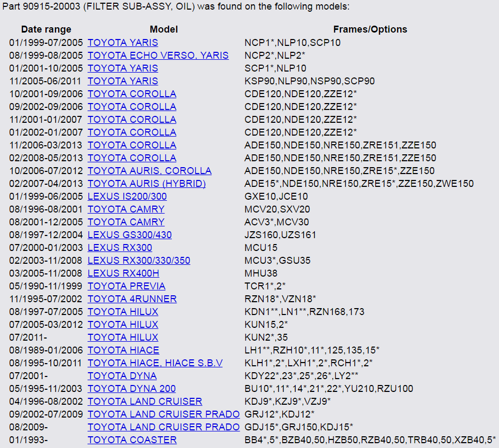Click frames text KDN1**,LN1**,RZN168,173
Viewport: 499px width, 448px height.
coord(305,312)
